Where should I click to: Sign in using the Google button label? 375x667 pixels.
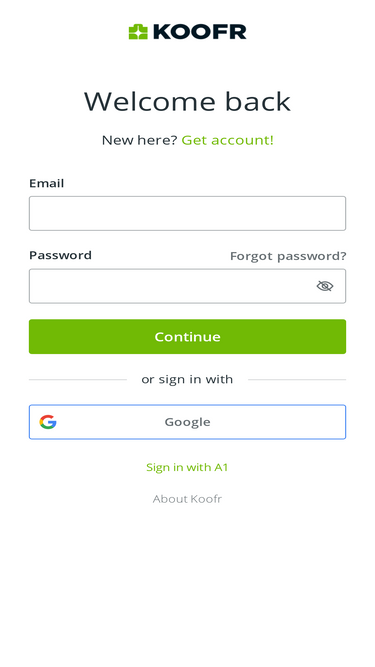pos(188,422)
